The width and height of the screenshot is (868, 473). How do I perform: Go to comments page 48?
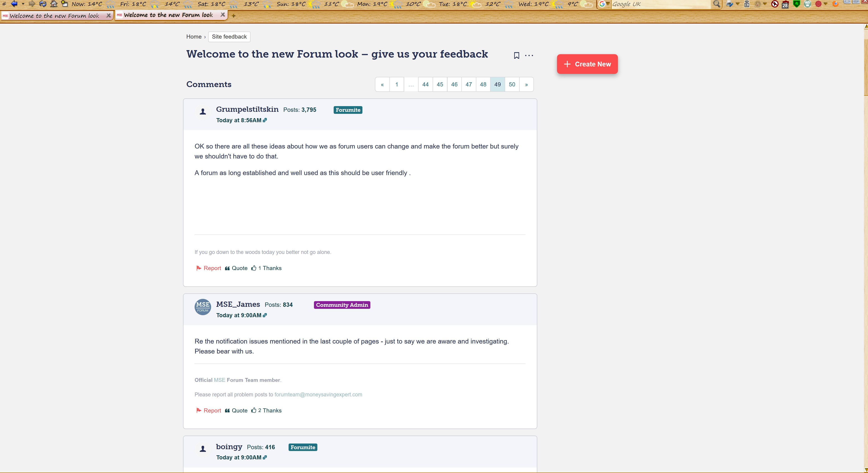pos(483,84)
